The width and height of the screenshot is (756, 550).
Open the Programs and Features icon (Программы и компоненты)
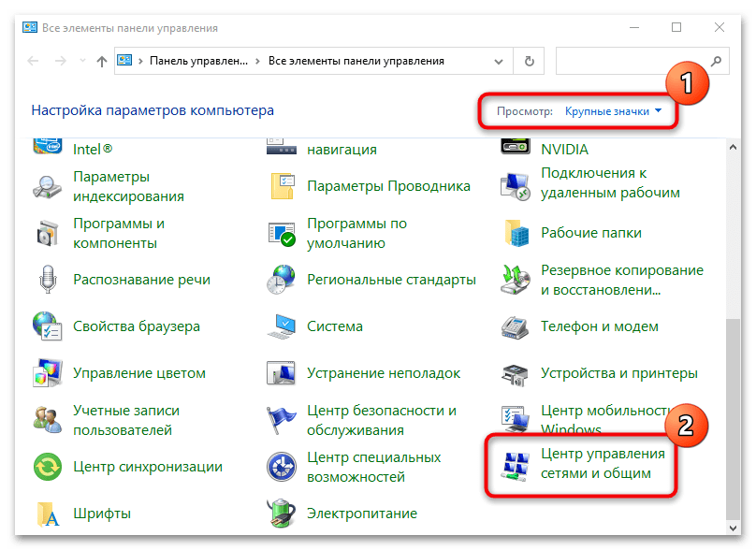[49, 233]
